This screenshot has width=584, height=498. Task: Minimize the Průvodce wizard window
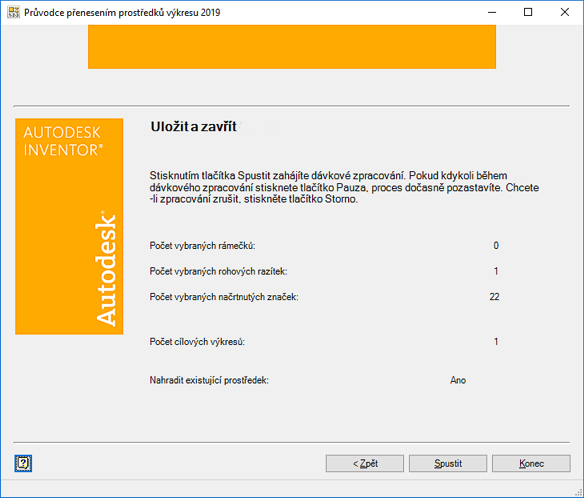(x=492, y=12)
